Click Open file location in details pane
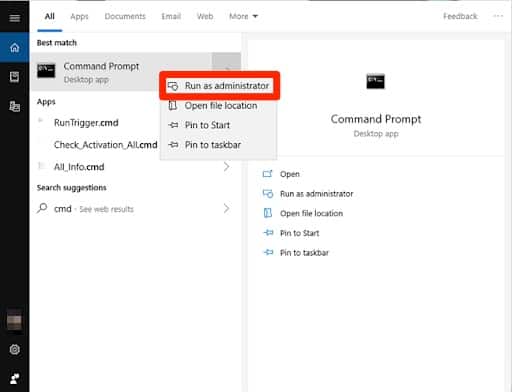 [x=311, y=213]
